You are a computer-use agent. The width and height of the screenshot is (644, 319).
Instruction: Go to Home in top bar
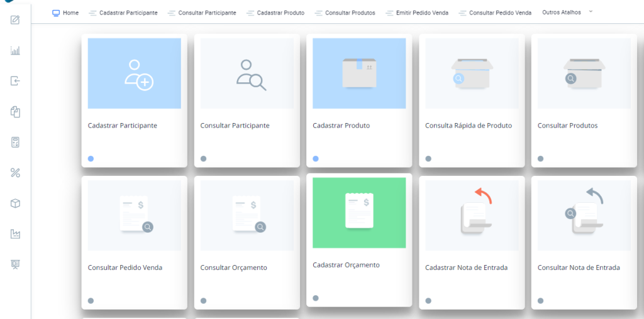point(65,13)
